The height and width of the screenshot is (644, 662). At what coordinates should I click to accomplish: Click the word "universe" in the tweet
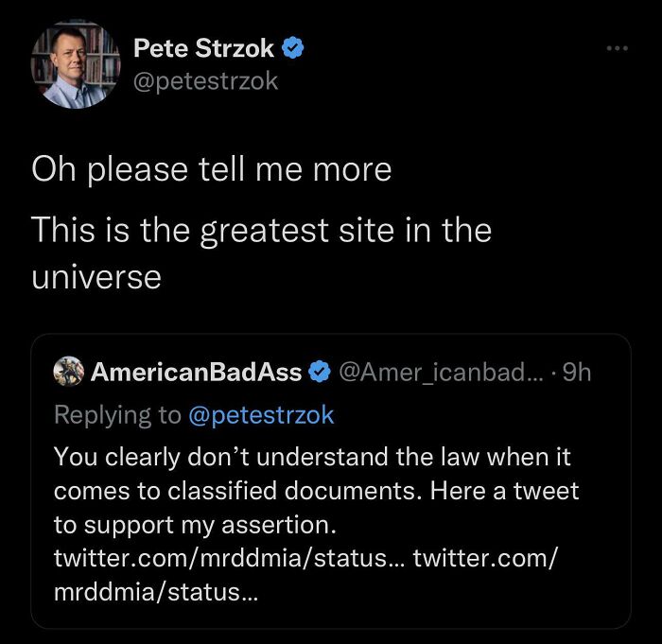(x=96, y=277)
